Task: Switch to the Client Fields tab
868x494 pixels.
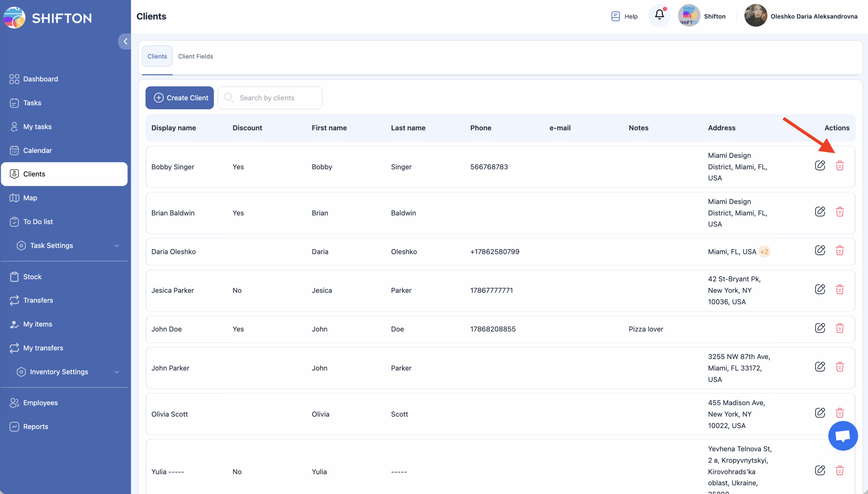Action: click(195, 56)
